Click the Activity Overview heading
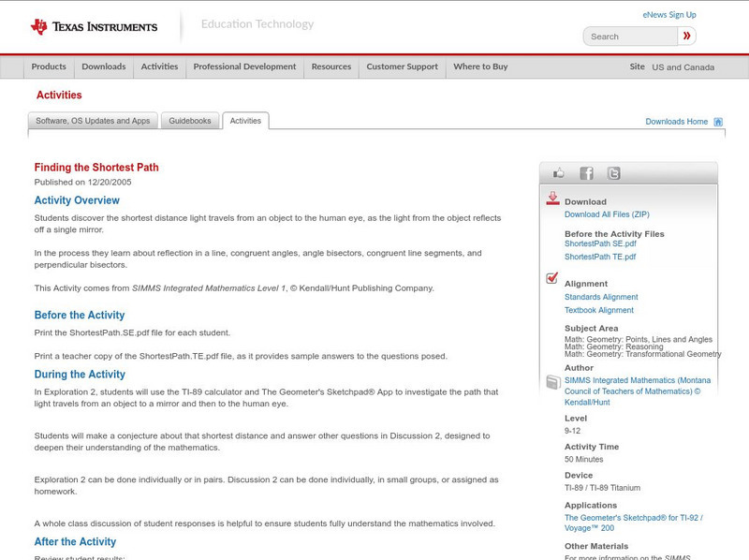Image resolution: width=749 pixels, height=560 pixels. tap(77, 200)
